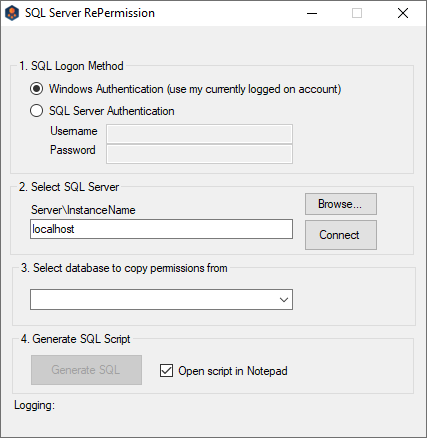427x438 pixels.
Task: Focus the Password field
Action: click(199, 154)
